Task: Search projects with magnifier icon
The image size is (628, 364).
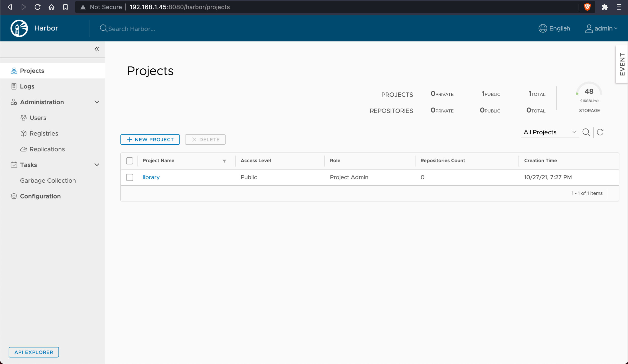Action: pos(586,132)
